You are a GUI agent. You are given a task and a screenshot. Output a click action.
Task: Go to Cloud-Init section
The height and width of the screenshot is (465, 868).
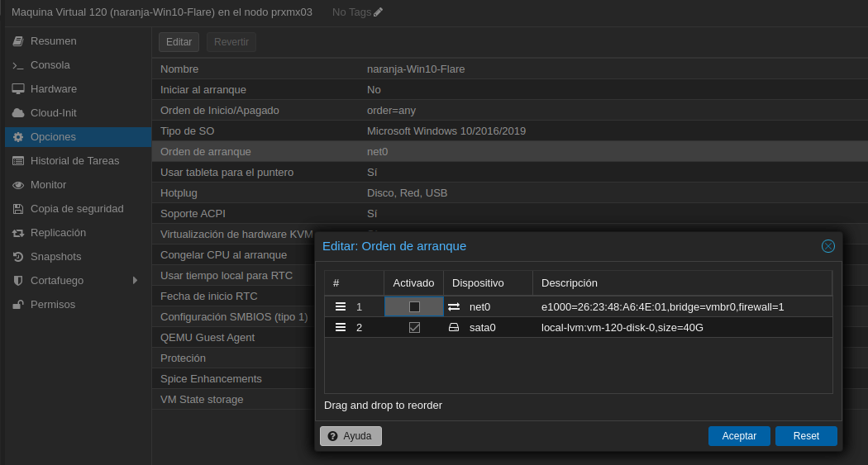(x=78, y=113)
